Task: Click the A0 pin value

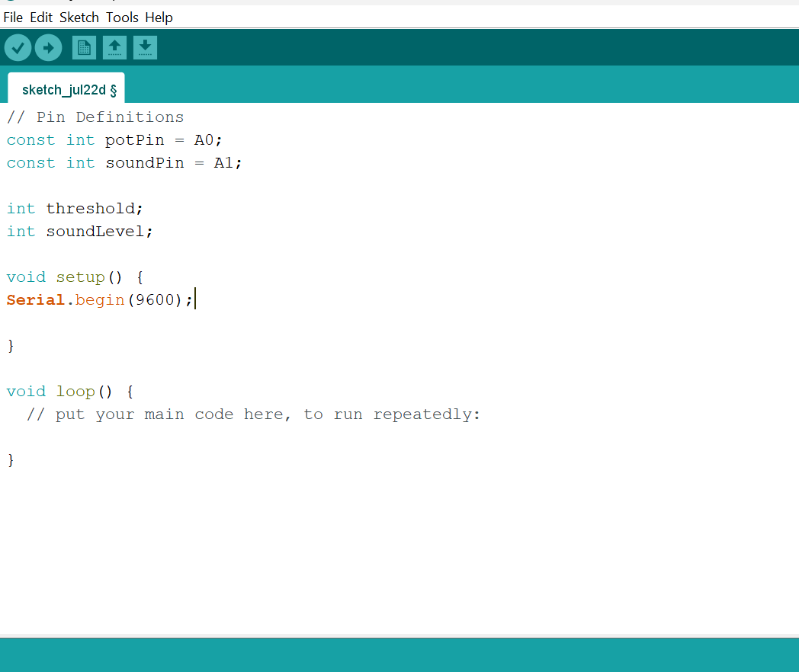Action: coord(204,140)
